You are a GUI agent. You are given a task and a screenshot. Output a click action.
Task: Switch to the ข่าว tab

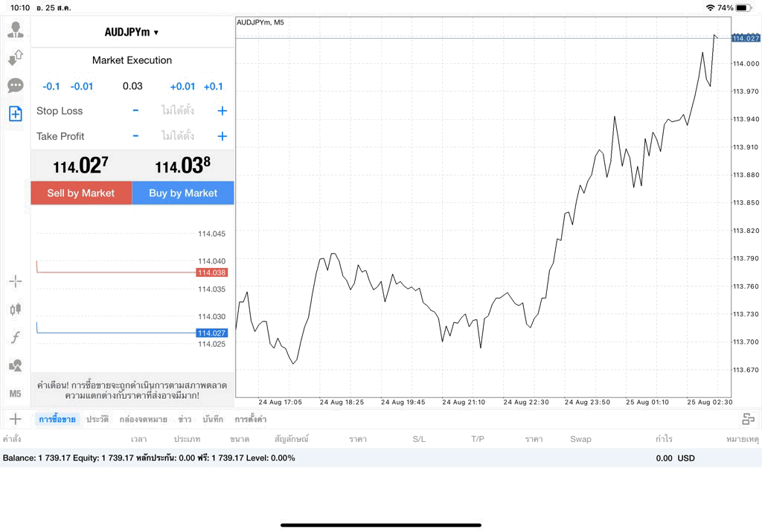tap(185, 420)
